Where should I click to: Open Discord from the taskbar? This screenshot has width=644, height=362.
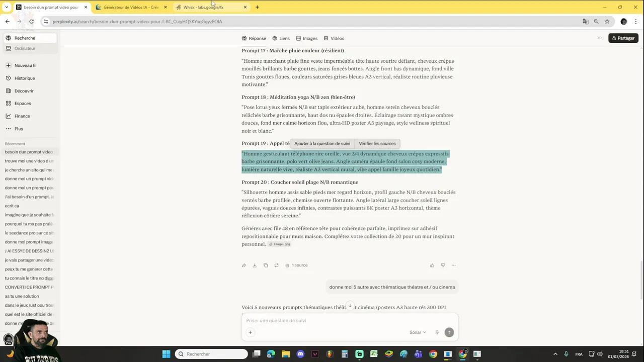300,354
